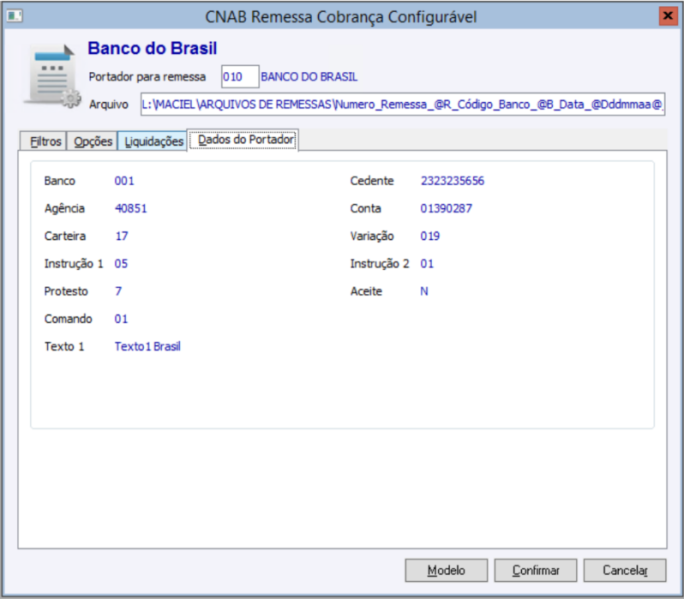The height and width of the screenshot is (599, 684).
Task: Click the Modelo button
Action: tap(446, 570)
